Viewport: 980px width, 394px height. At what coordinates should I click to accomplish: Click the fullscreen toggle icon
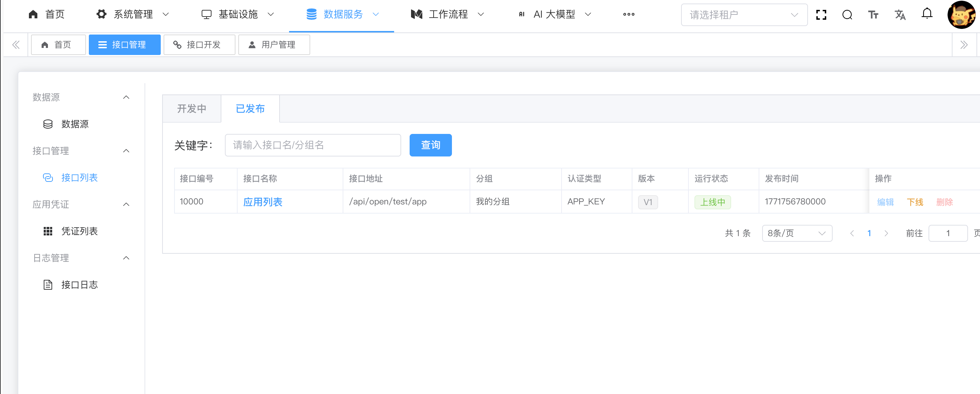pos(821,15)
